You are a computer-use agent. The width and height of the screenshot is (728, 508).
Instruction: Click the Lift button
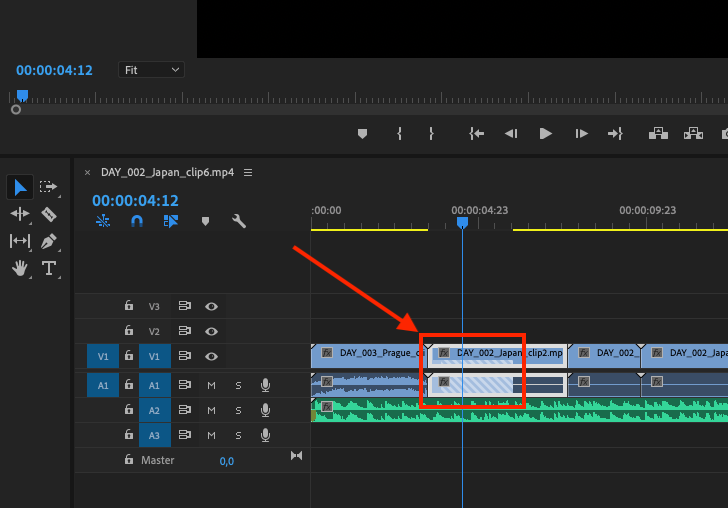(659, 133)
